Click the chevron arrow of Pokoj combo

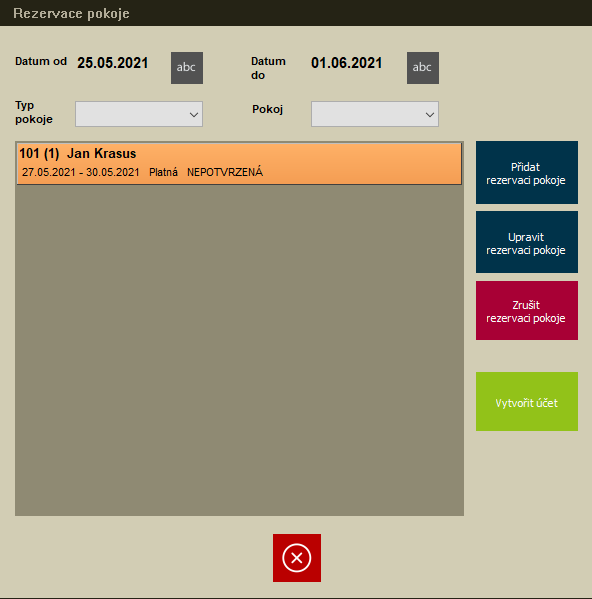[430, 114]
